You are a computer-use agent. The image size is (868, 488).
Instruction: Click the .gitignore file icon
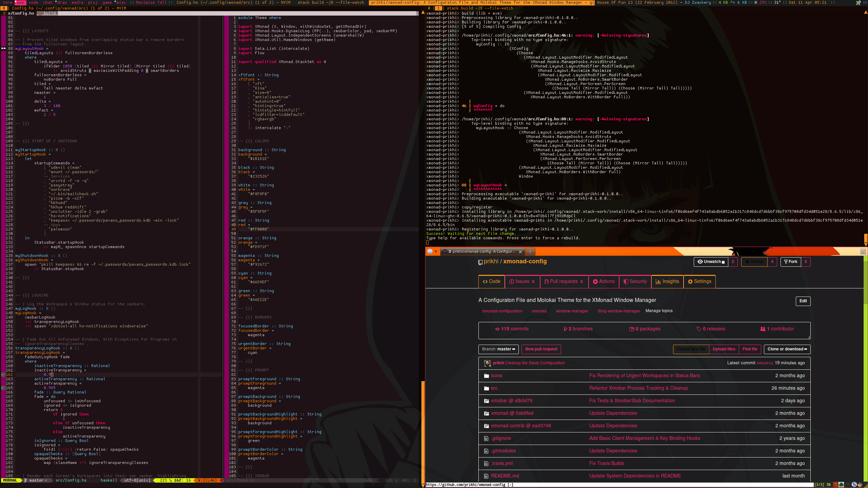pyautogui.click(x=486, y=439)
